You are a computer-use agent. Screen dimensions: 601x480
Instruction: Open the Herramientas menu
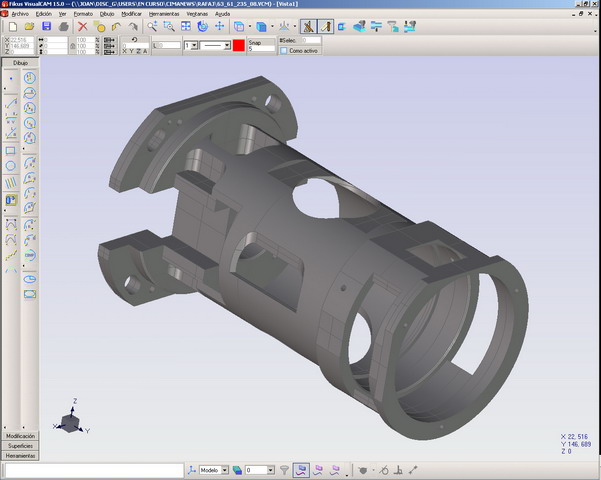[163, 14]
